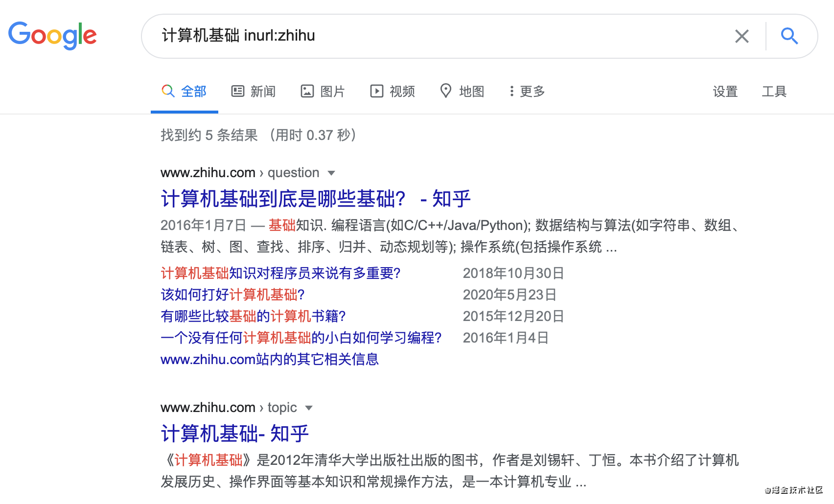Click the snippet date 2016年1月7日
834x504 pixels.
pyautogui.click(x=203, y=225)
